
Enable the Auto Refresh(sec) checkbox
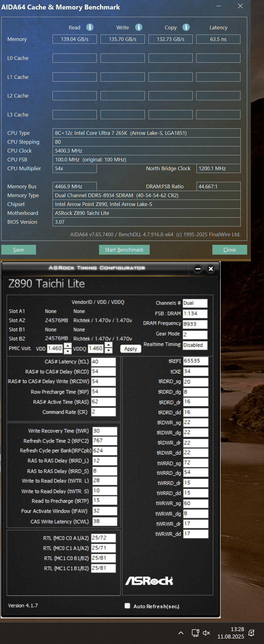(x=127, y=606)
